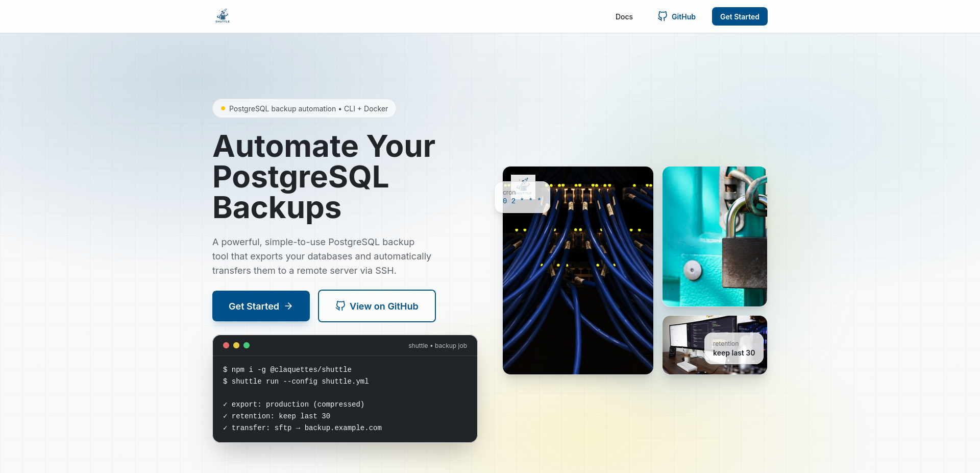The image size is (980, 473).
Task: Click the arrow icon in the hero Get Started button
Action: pos(288,306)
